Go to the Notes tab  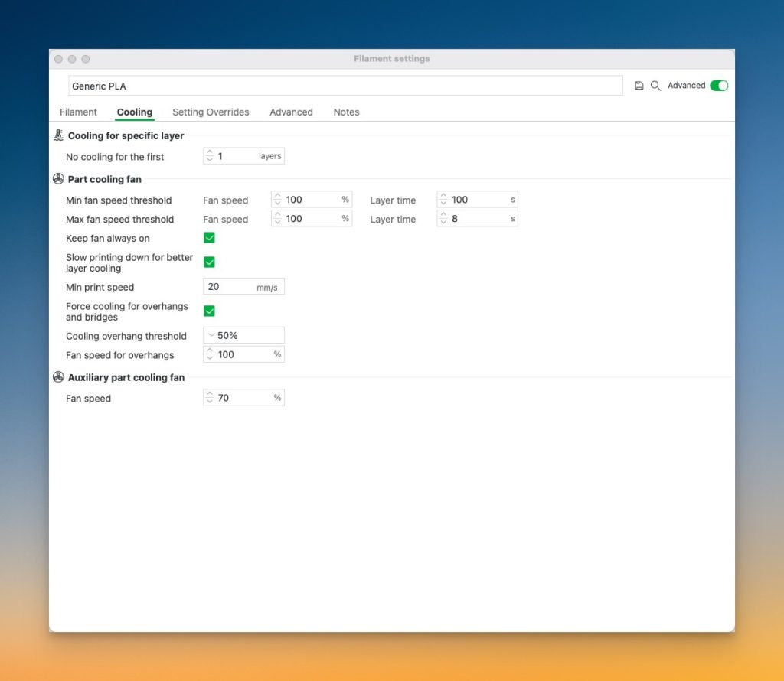346,112
